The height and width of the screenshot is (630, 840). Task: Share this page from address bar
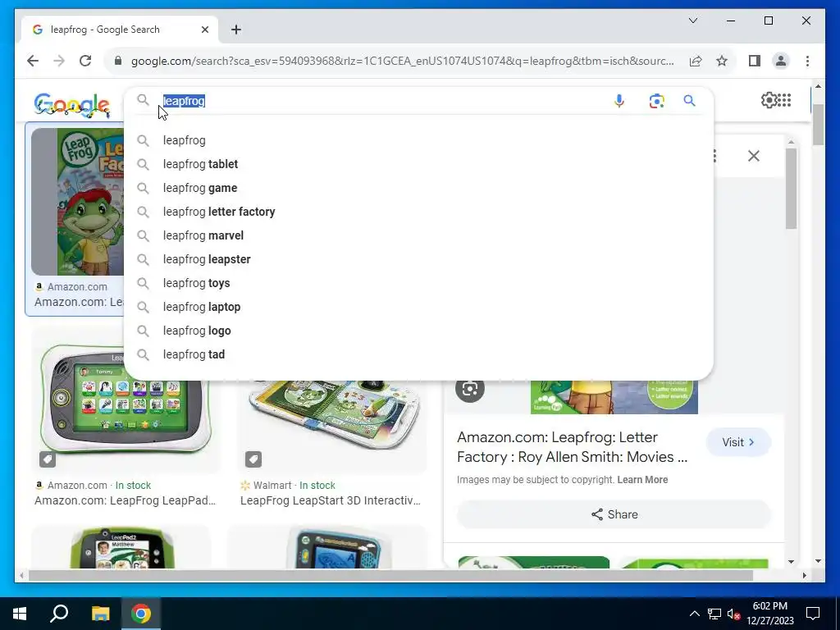point(696,61)
